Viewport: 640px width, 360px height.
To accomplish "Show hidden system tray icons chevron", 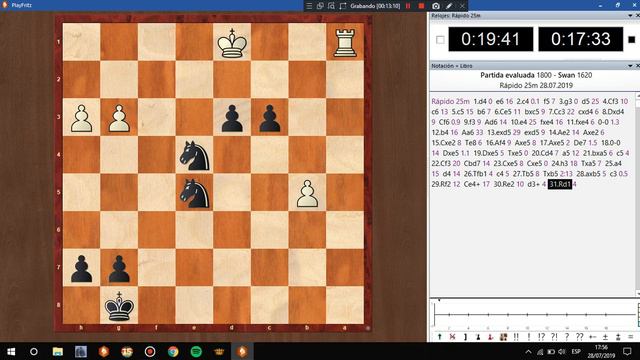I will tap(528, 351).
